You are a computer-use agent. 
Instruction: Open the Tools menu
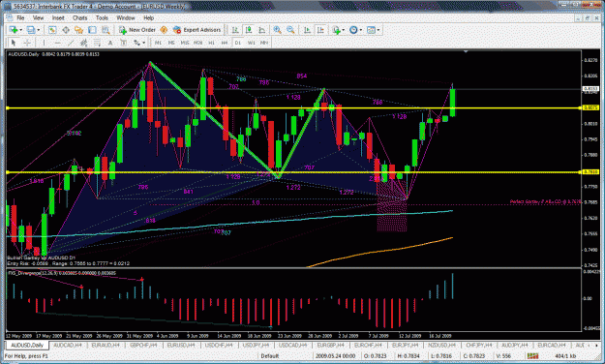coord(102,17)
